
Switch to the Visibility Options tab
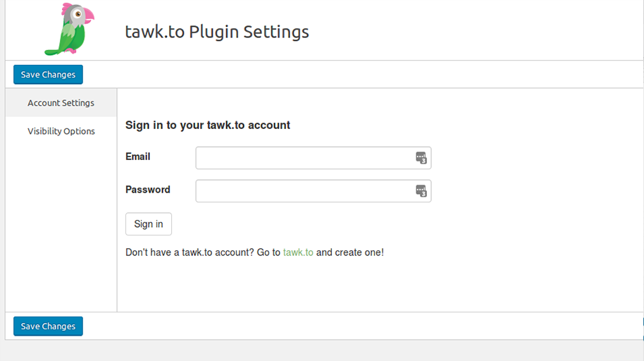pyautogui.click(x=61, y=131)
